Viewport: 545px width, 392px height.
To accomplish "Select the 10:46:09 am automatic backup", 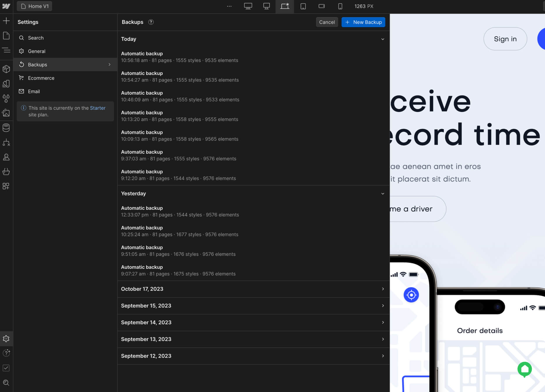I will pos(253,96).
